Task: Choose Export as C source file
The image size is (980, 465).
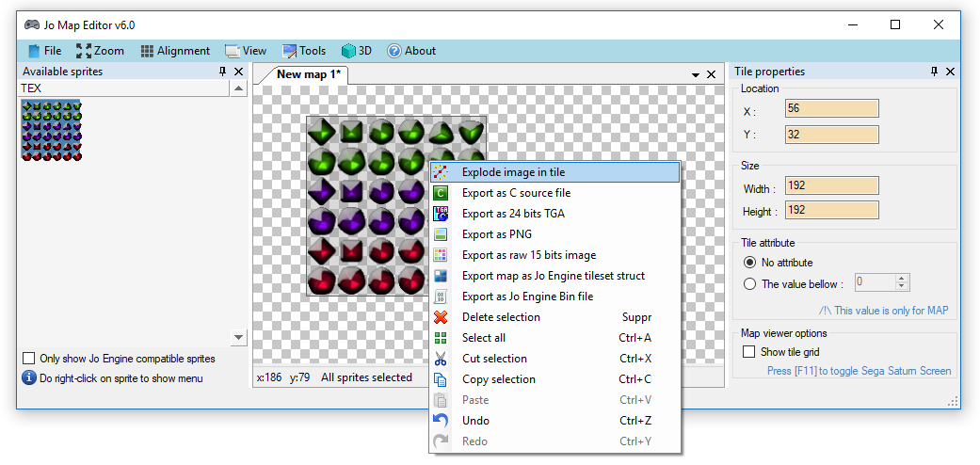Action: coord(555,193)
